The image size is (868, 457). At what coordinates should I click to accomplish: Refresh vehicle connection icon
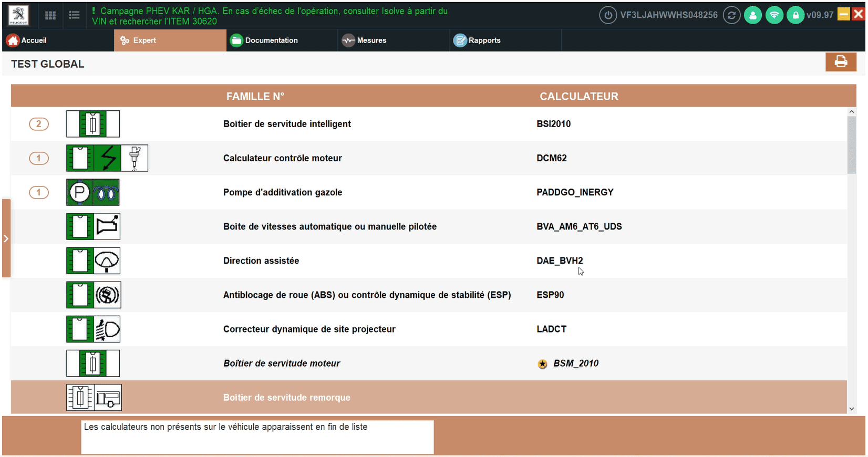coord(731,15)
